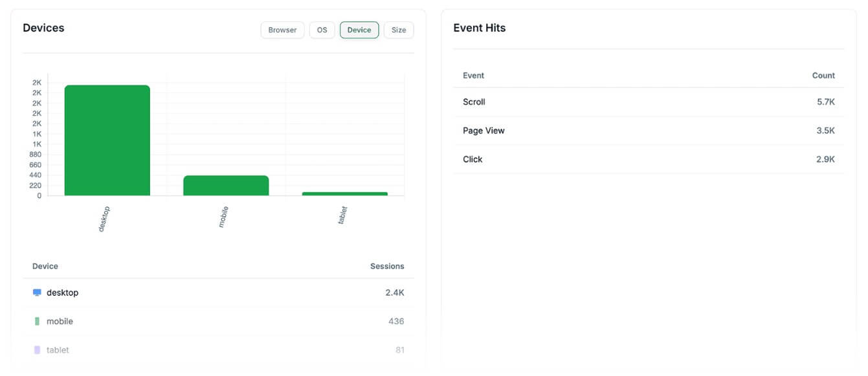Click the Click event row
The width and height of the screenshot is (868, 376).
pyautogui.click(x=649, y=159)
